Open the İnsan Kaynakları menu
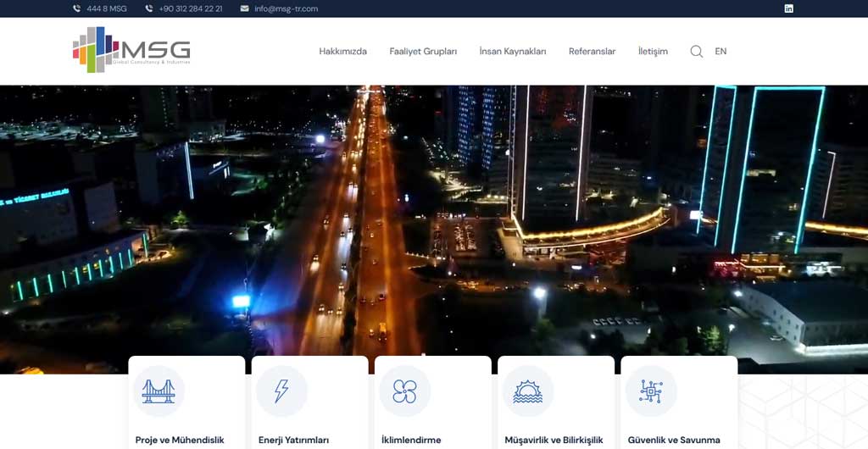Image resolution: width=868 pixels, height=449 pixels. pos(513,52)
